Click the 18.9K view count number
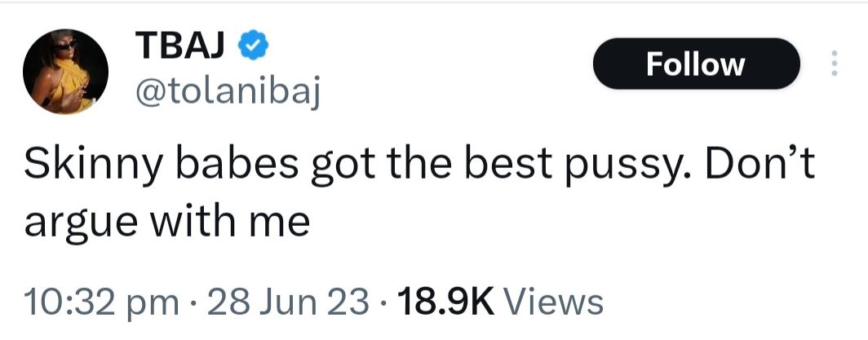This screenshot has width=868, height=340. coord(445,302)
